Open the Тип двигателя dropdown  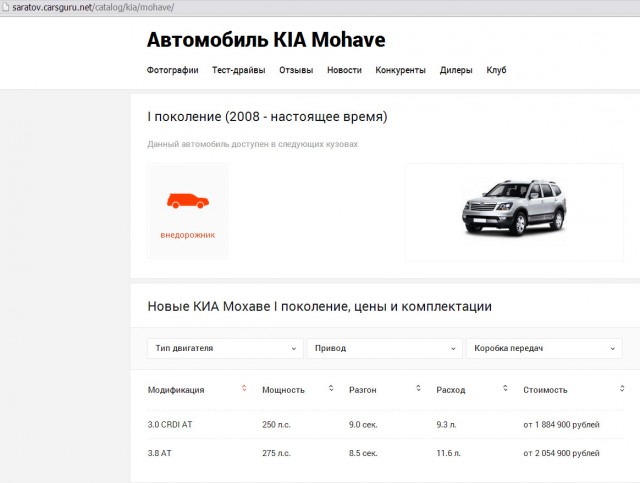(x=225, y=348)
